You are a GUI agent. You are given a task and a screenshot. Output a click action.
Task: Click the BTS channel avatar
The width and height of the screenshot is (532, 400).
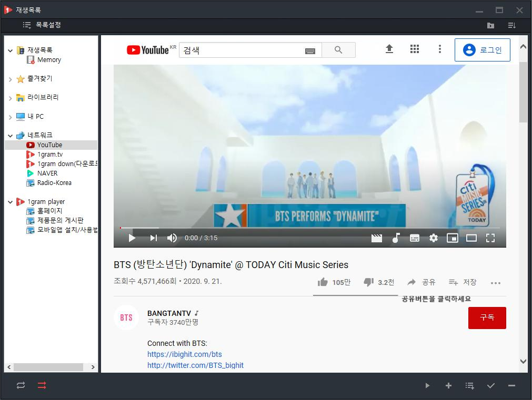point(126,317)
